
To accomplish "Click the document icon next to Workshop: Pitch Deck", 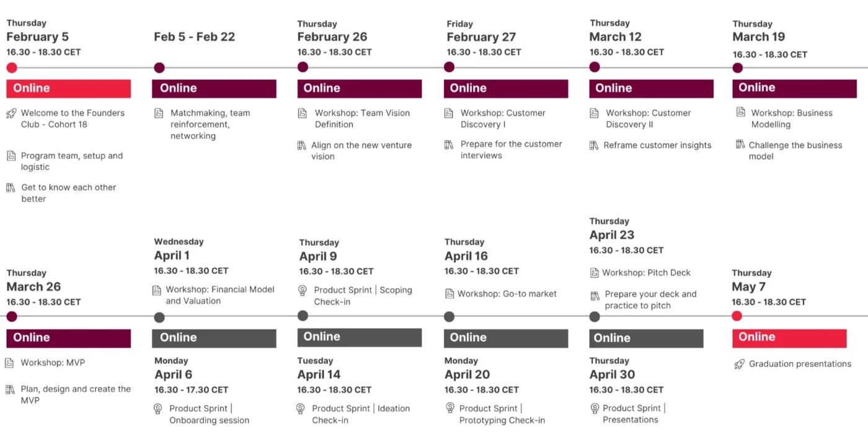I will pos(595,273).
